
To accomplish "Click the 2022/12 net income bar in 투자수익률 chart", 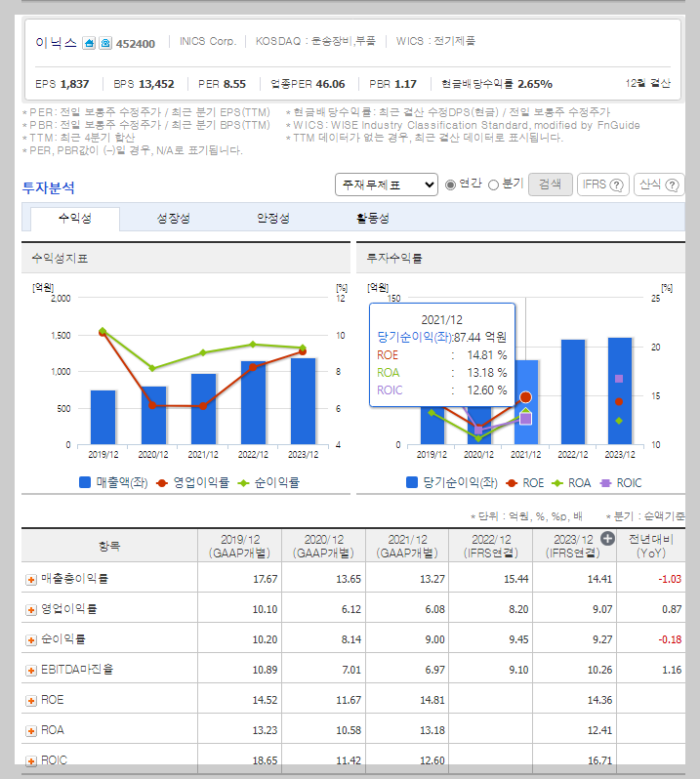I will (x=573, y=392).
